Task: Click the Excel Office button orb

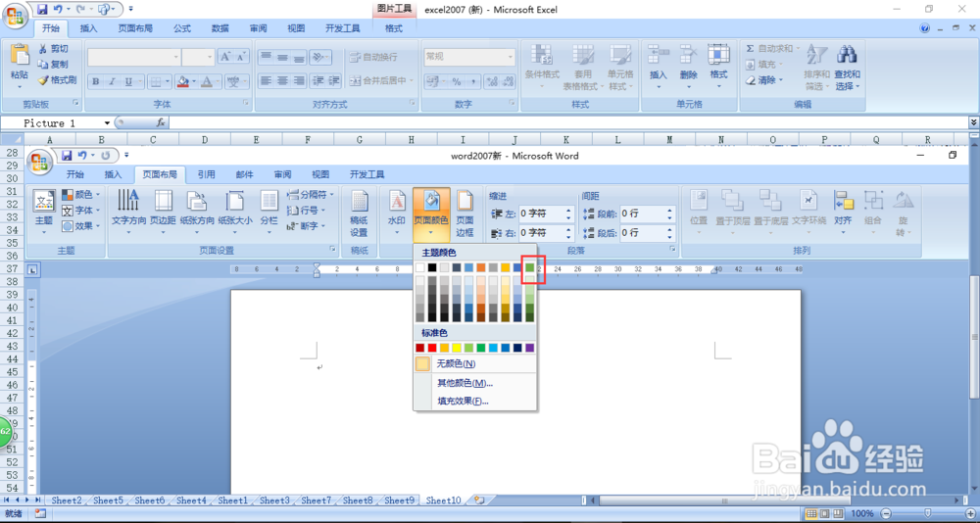Action: (x=17, y=16)
